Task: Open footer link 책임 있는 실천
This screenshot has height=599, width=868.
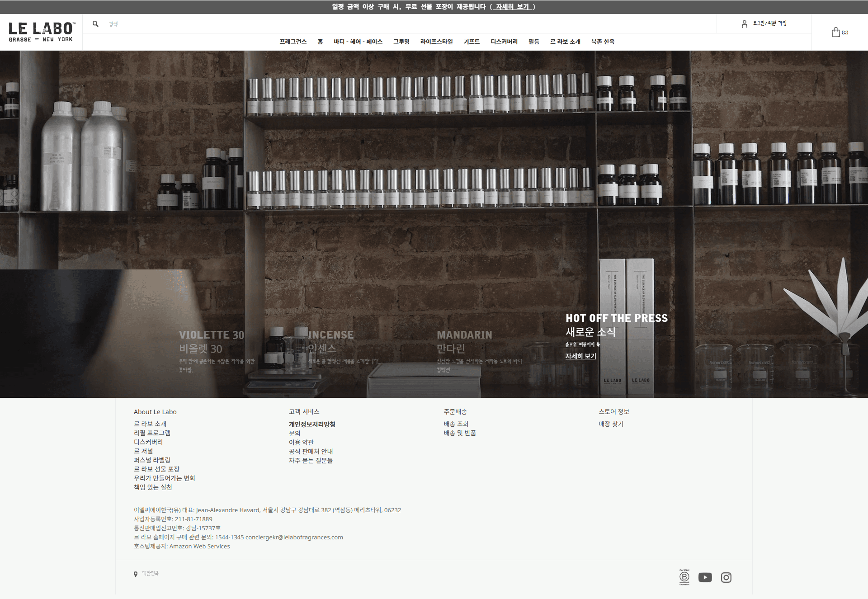Action: tap(153, 487)
